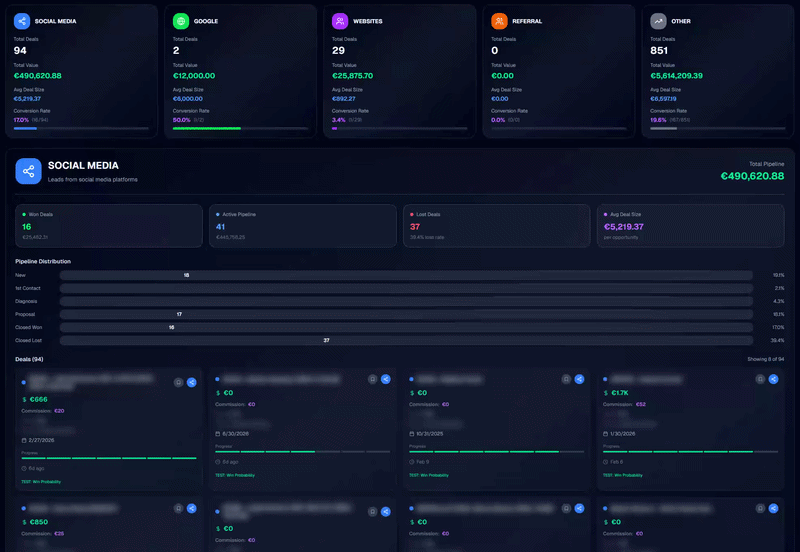The height and width of the screenshot is (552, 800).
Task: Click blue share icon on the €1.7K deal
Action: (773, 380)
